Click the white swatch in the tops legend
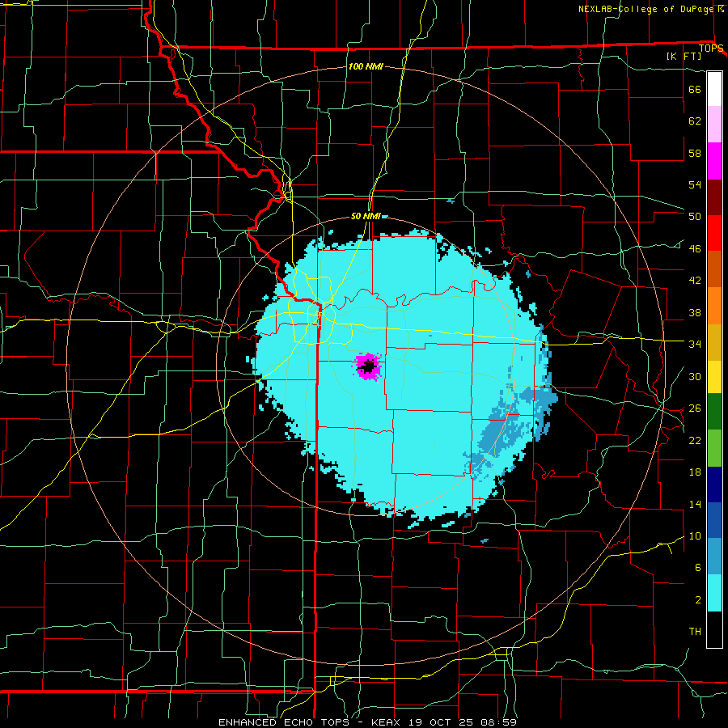This screenshot has height=728, width=728. point(714,89)
